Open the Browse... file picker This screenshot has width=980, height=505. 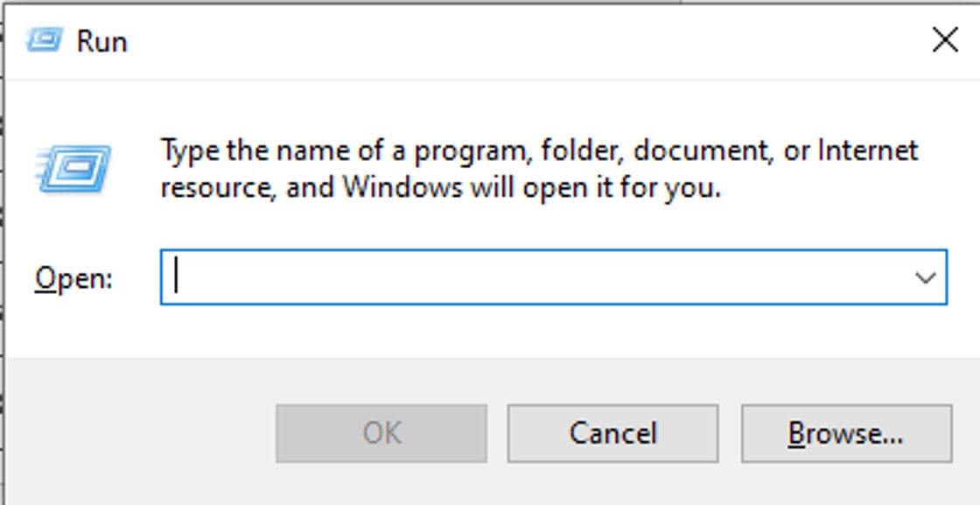pos(846,433)
